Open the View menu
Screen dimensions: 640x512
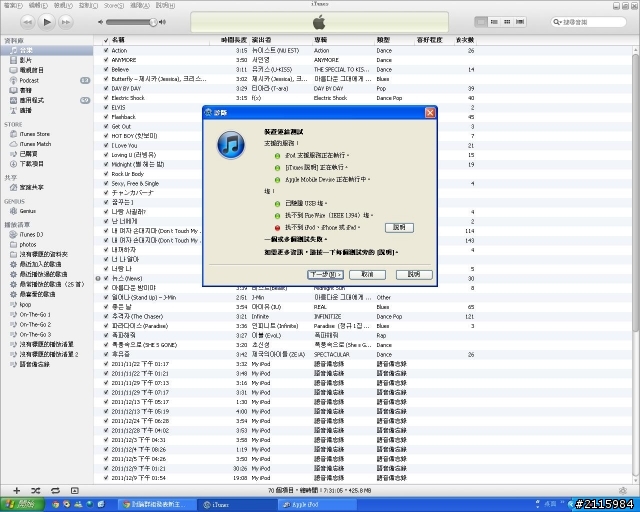coord(63,5)
